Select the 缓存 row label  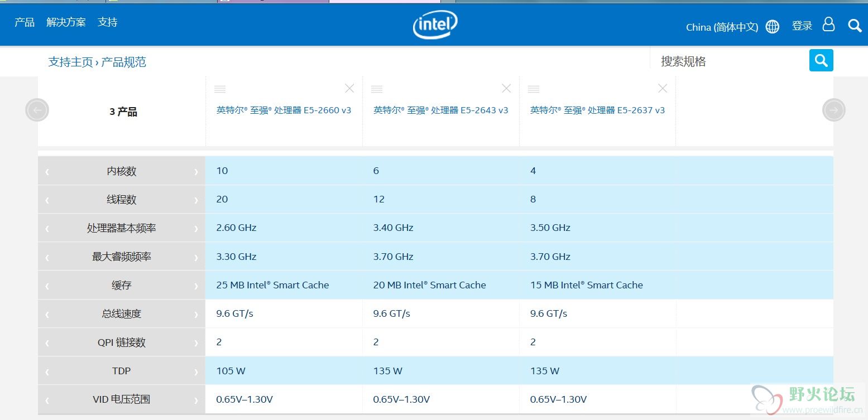122,286
